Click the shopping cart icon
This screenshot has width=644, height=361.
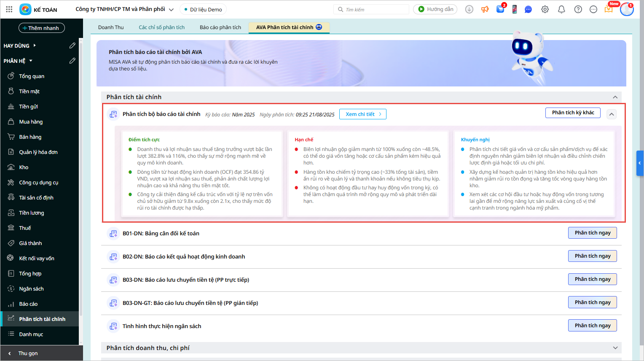(x=500, y=9)
